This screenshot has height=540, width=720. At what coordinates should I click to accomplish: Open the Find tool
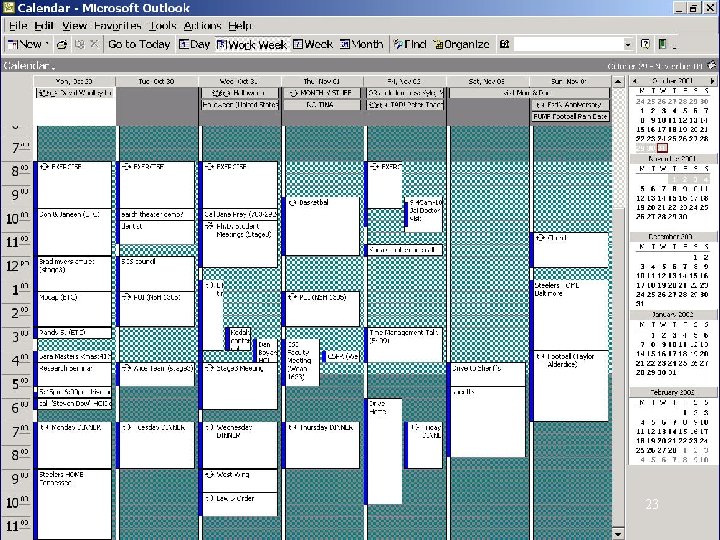[x=410, y=45]
